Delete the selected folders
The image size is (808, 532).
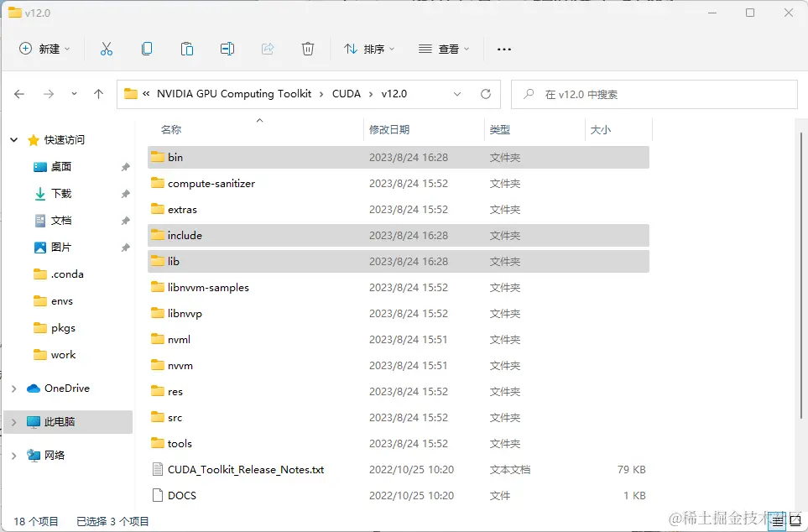click(308, 49)
